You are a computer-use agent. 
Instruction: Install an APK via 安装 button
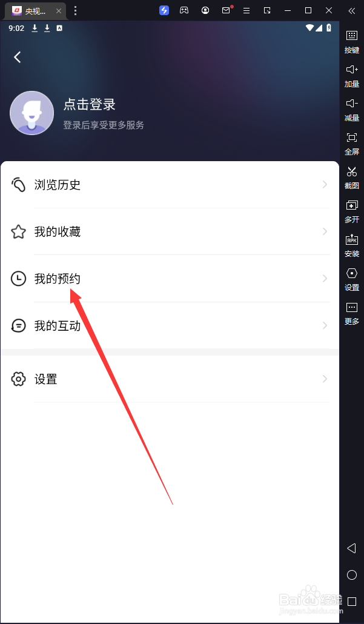click(x=352, y=245)
